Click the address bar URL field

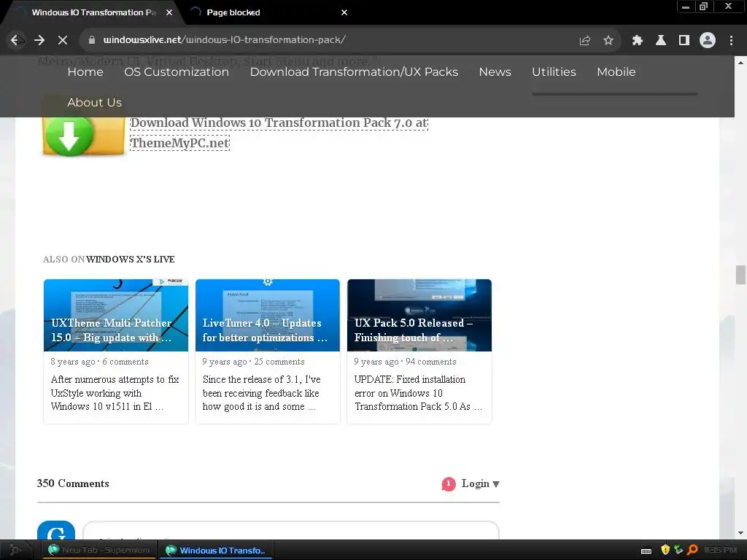click(x=333, y=40)
